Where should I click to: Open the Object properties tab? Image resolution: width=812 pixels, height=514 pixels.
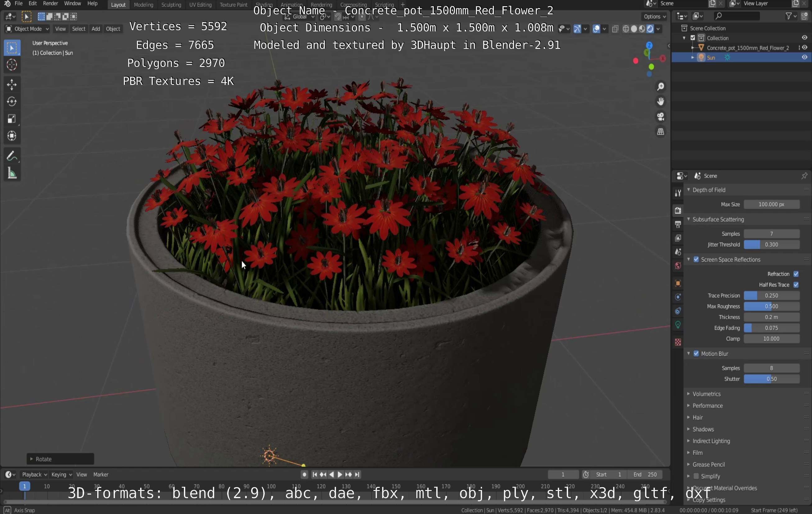pyautogui.click(x=678, y=283)
